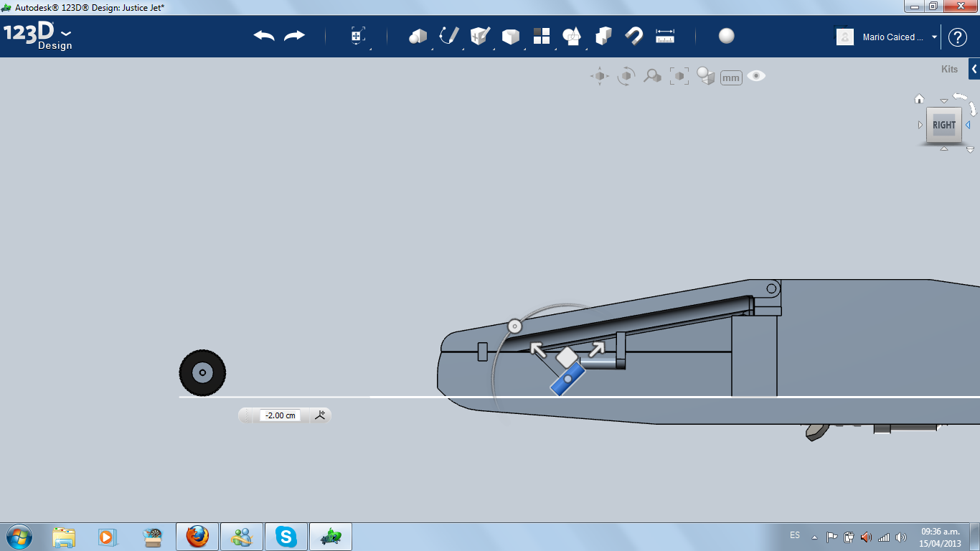Screen dimensions: 980x551
Task: Open the Pattern tool menu
Action: 541,36
